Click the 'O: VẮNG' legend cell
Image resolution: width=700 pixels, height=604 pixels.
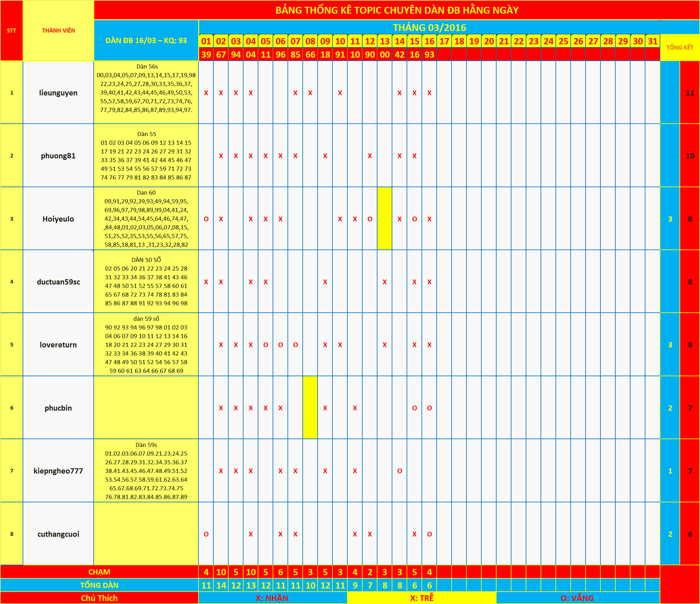point(578,598)
